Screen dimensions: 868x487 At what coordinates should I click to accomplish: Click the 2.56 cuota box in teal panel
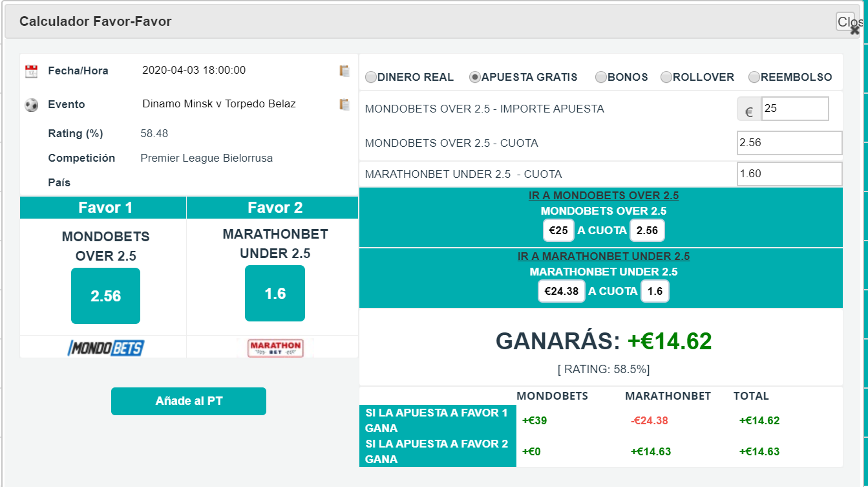[647, 230]
